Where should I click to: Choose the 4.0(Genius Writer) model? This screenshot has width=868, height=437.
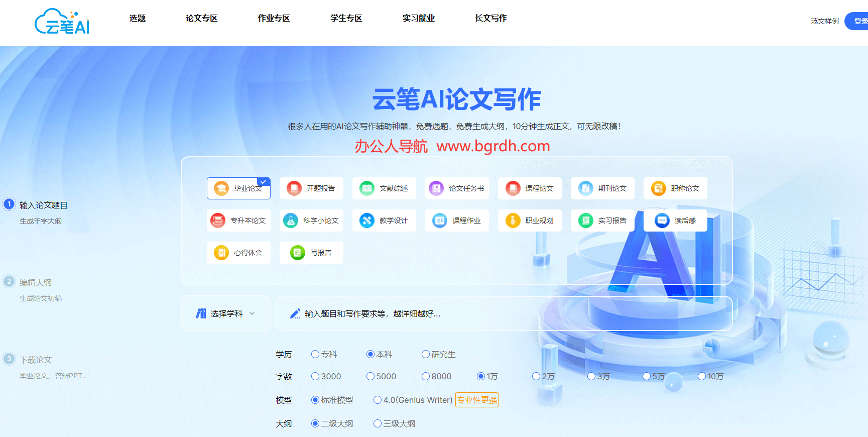[x=378, y=400]
